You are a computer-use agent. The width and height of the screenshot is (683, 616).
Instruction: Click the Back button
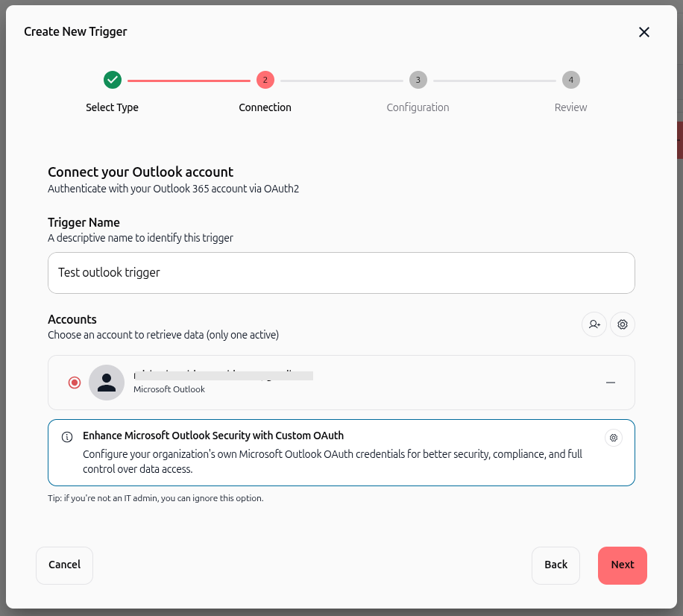click(x=555, y=565)
